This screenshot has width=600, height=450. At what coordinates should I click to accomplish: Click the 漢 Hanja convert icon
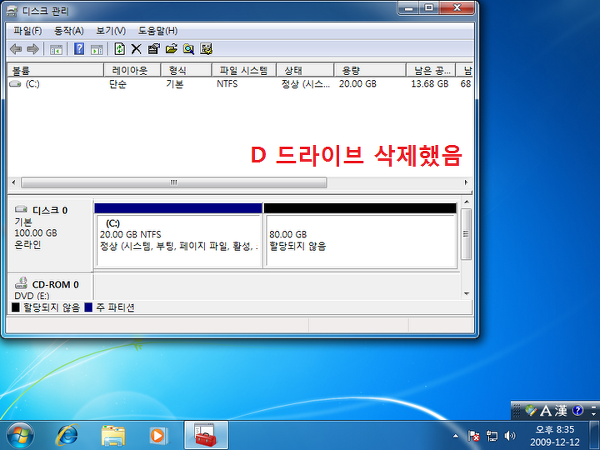(x=561, y=411)
